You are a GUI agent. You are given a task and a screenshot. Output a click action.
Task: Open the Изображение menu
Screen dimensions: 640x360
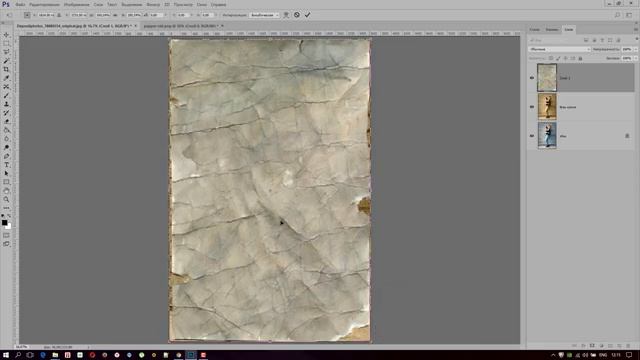pyautogui.click(x=76, y=4)
